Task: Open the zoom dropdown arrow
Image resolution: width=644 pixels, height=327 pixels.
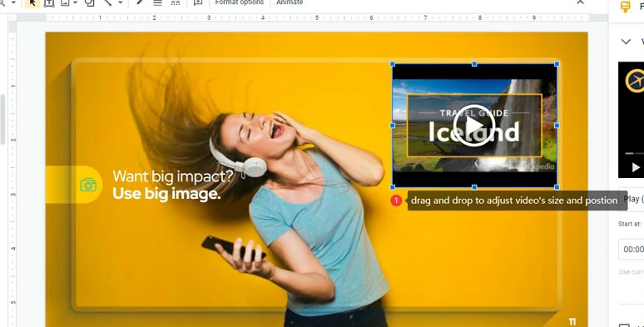Action: click(x=13, y=2)
